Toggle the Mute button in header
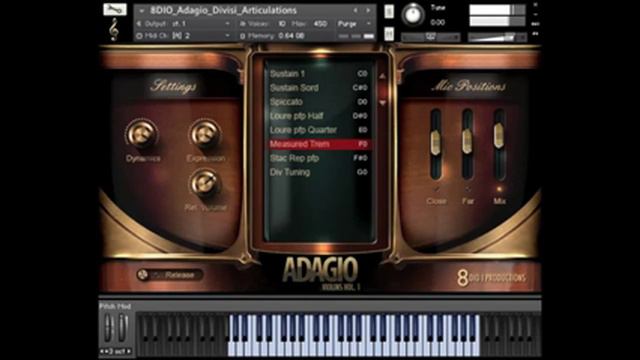Screen dimensions: 640x360 389,34
